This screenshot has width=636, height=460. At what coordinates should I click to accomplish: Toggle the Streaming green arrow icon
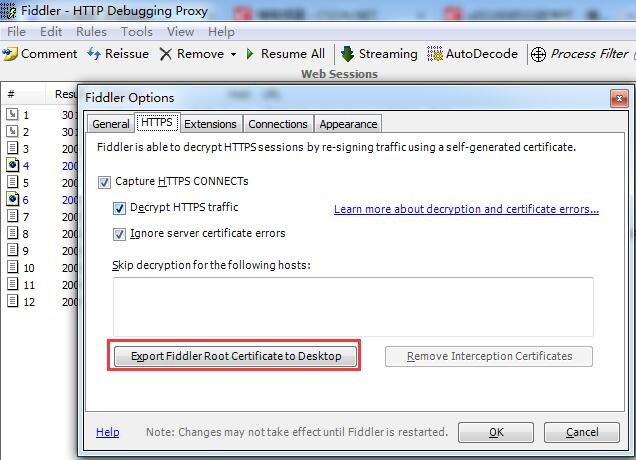348,54
